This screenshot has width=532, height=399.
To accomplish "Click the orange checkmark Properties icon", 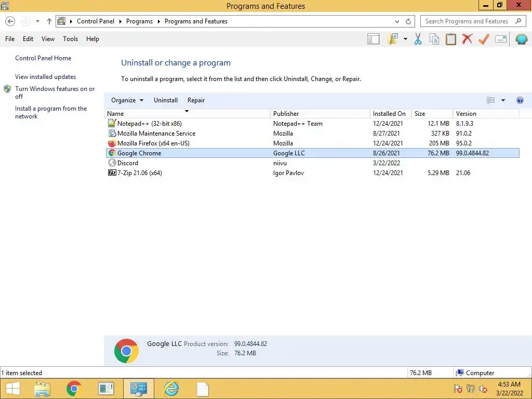I will tap(484, 39).
